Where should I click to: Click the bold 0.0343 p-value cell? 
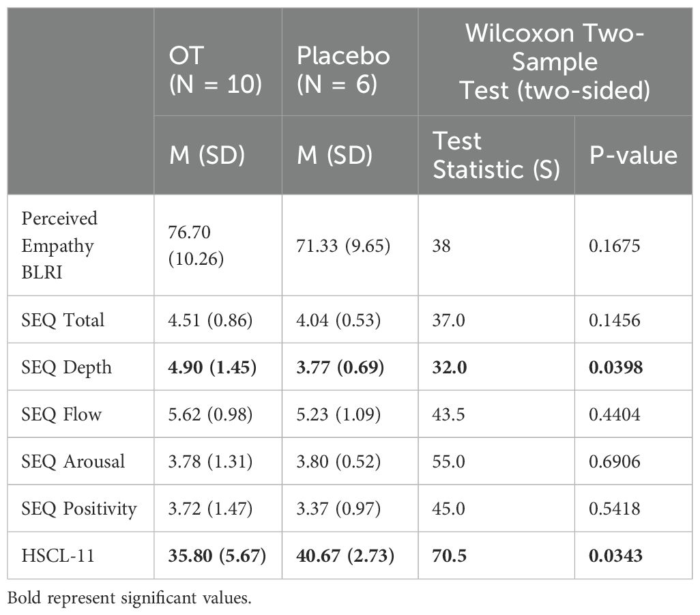point(615,556)
